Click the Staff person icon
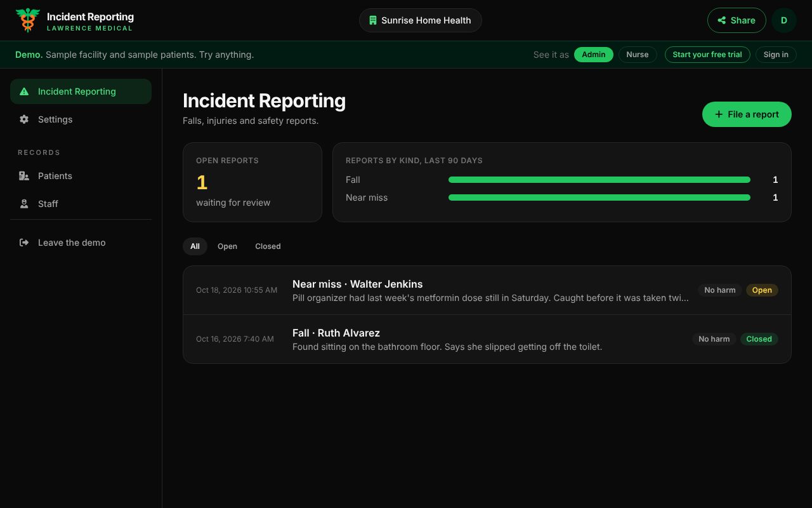Viewport: 812px width, 508px height. (24, 204)
